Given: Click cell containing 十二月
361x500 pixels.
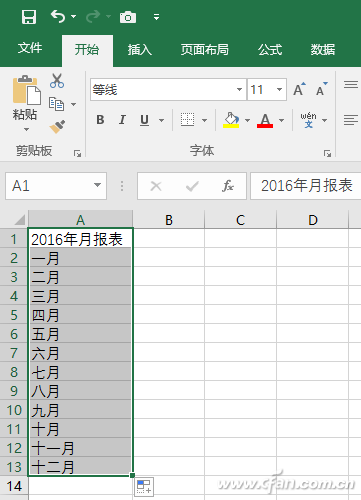Looking at the screenshot, I should [80, 467].
